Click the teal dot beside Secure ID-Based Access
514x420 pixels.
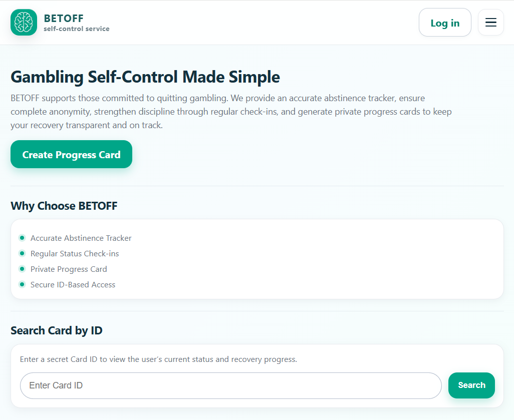click(x=22, y=284)
